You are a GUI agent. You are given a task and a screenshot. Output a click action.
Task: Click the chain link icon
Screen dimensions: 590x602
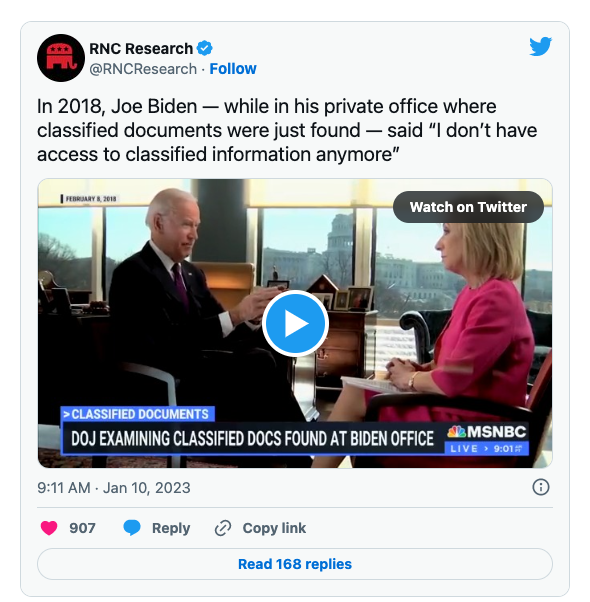(223, 528)
